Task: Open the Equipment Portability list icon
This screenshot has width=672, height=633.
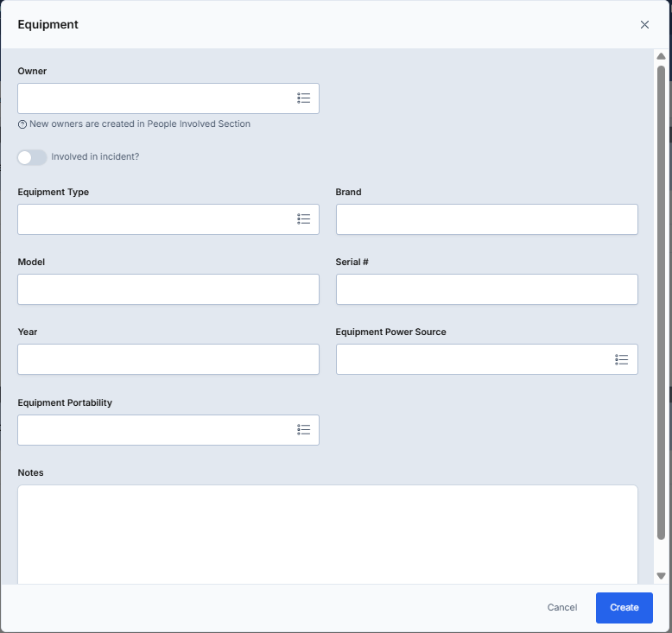Action: click(303, 429)
